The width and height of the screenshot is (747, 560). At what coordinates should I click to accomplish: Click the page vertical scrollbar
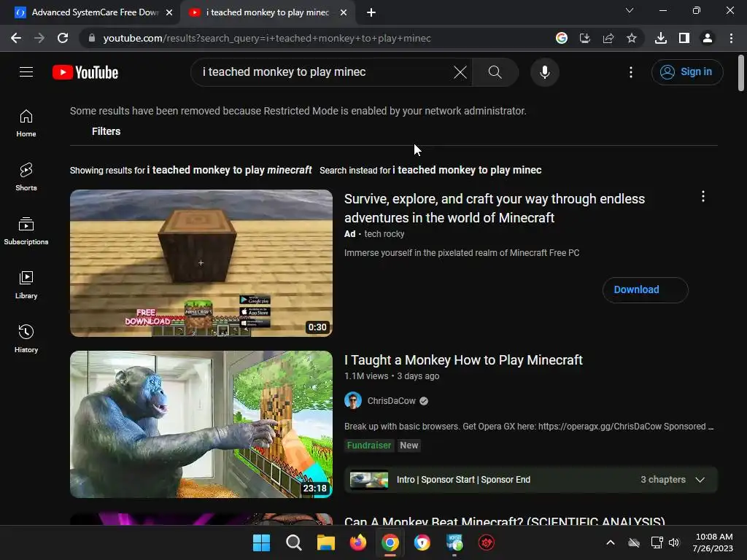(x=741, y=73)
